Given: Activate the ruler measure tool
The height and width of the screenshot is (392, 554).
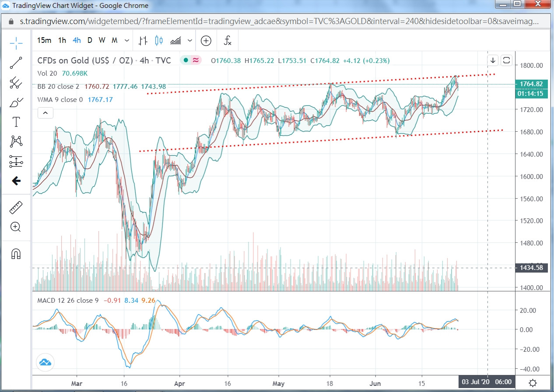Looking at the screenshot, I should pos(16,207).
